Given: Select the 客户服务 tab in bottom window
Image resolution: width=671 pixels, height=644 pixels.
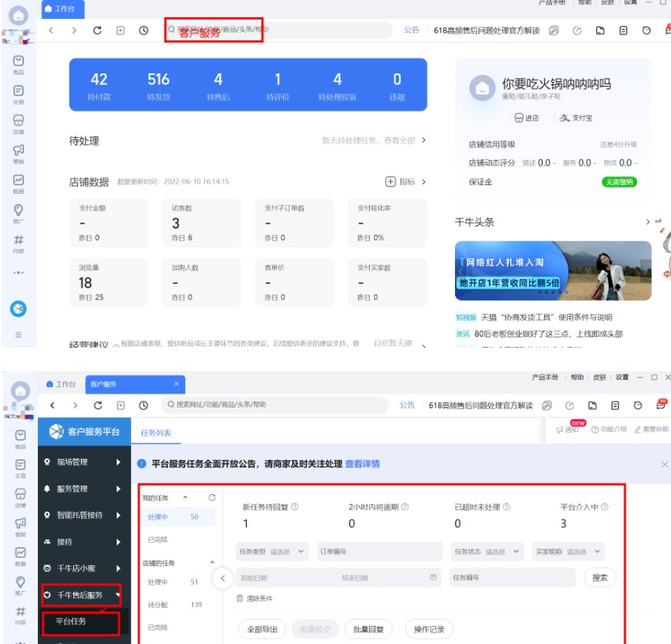Looking at the screenshot, I should tap(136, 384).
